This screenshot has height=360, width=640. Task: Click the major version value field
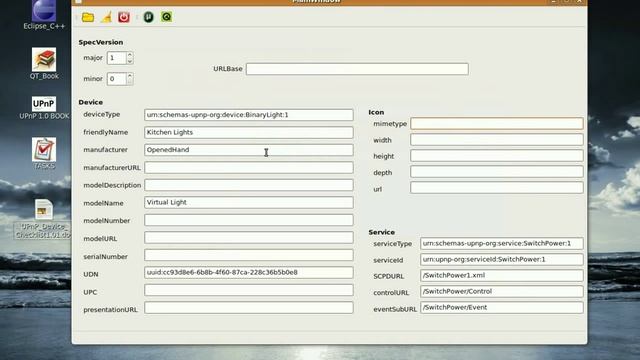click(x=117, y=58)
